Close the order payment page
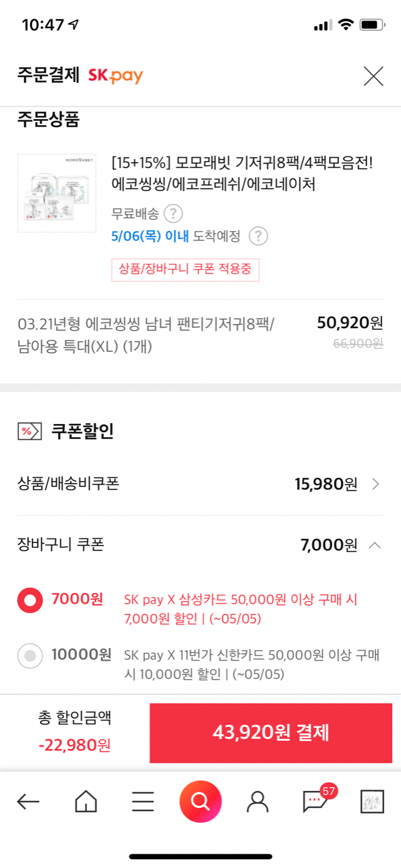This screenshot has width=401, height=868. click(x=373, y=76)
